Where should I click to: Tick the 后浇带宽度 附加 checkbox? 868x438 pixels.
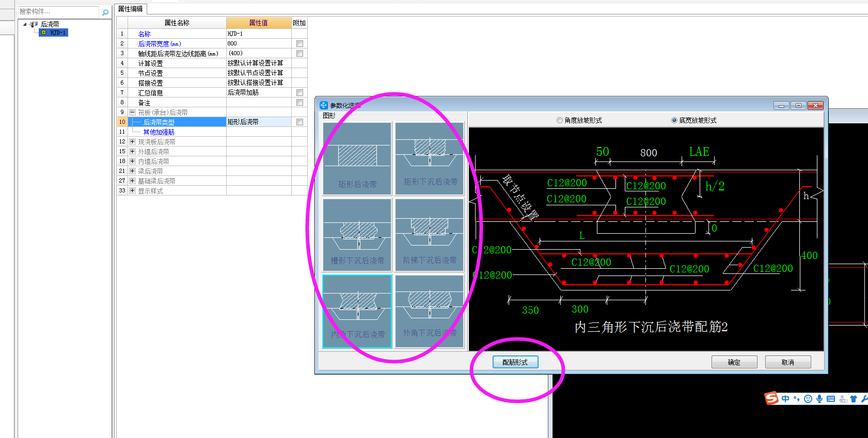[299, 44]
